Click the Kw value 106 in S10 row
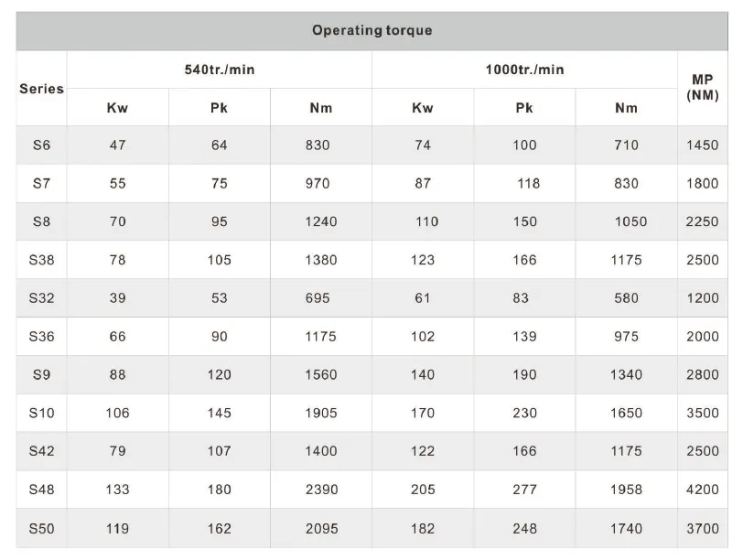The height and width of the screenshot is (560, 743). pyautogui.click(x=117, y=413)
